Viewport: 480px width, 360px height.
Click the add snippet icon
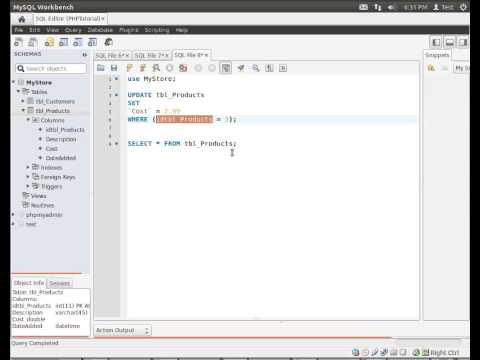(431, 68)
